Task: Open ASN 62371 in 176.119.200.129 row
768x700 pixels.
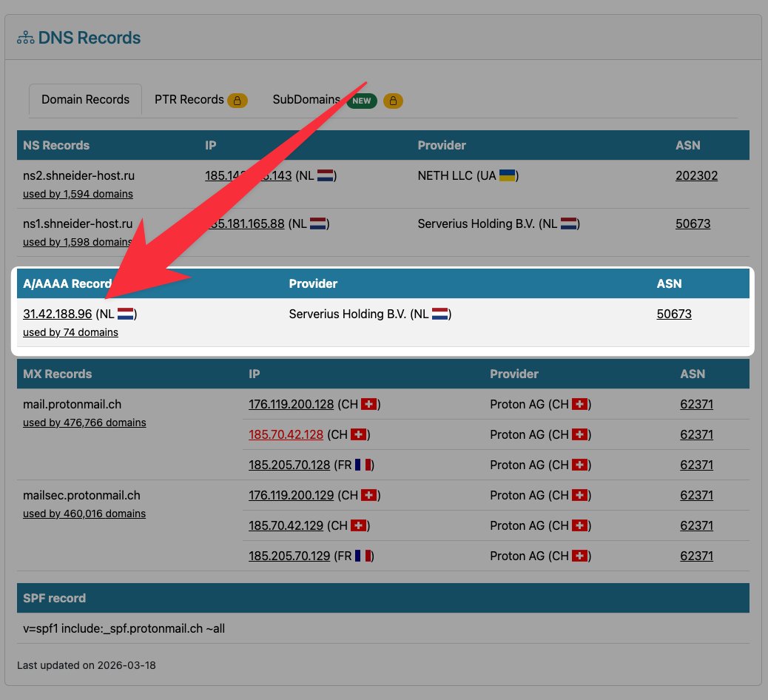Action: (696, 495)
